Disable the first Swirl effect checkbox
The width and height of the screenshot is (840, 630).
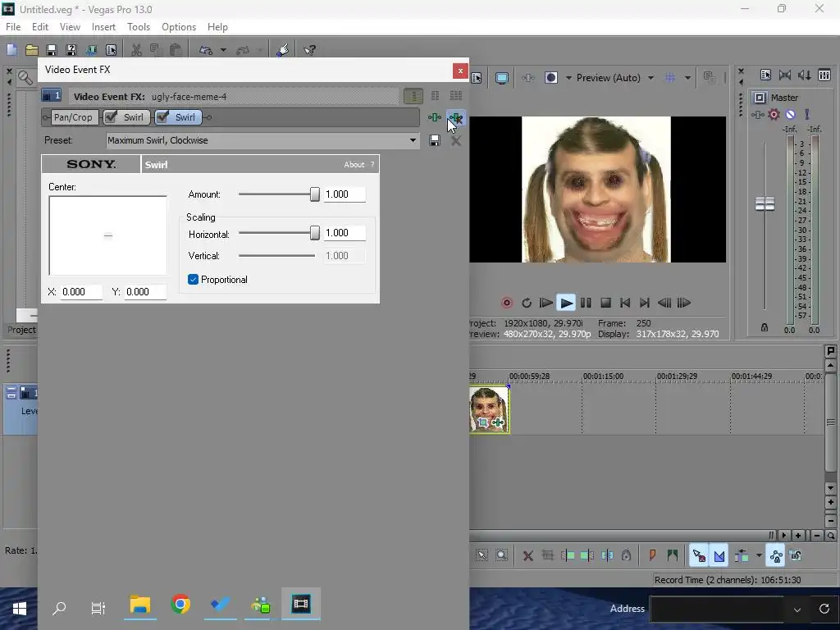(111, 116)
